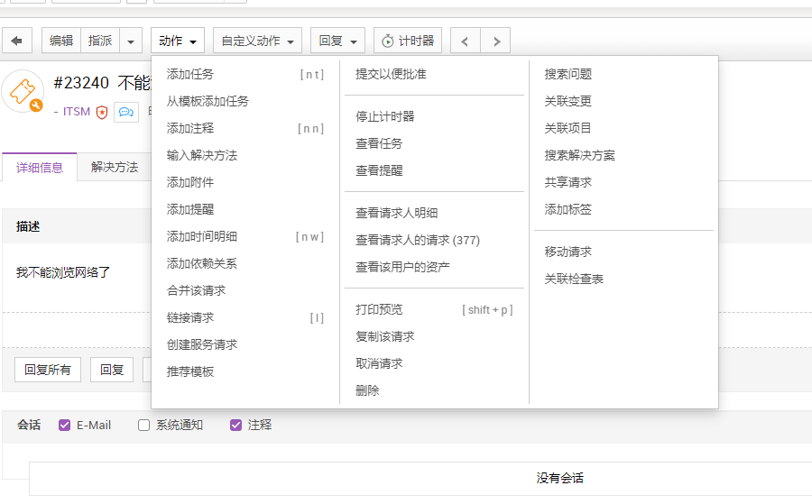812x504 pixels.
Task: Collapse the 动作 dropdown menu
Action: tap(178, 41)
